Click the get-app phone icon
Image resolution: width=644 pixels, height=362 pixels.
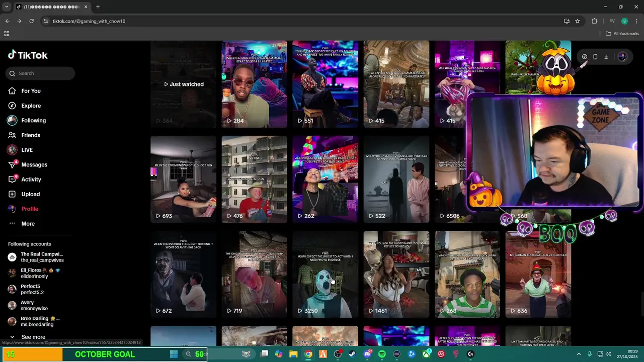[x=595, y=57]
